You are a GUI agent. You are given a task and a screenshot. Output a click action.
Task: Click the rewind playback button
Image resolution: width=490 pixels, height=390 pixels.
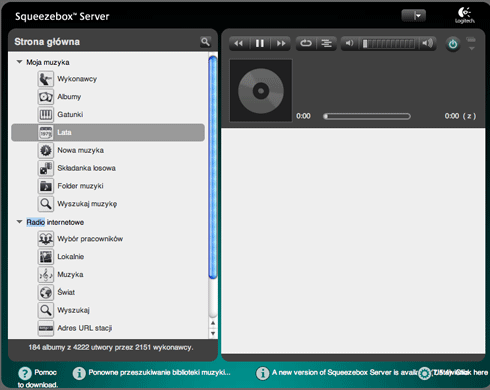tap(239, 43)
